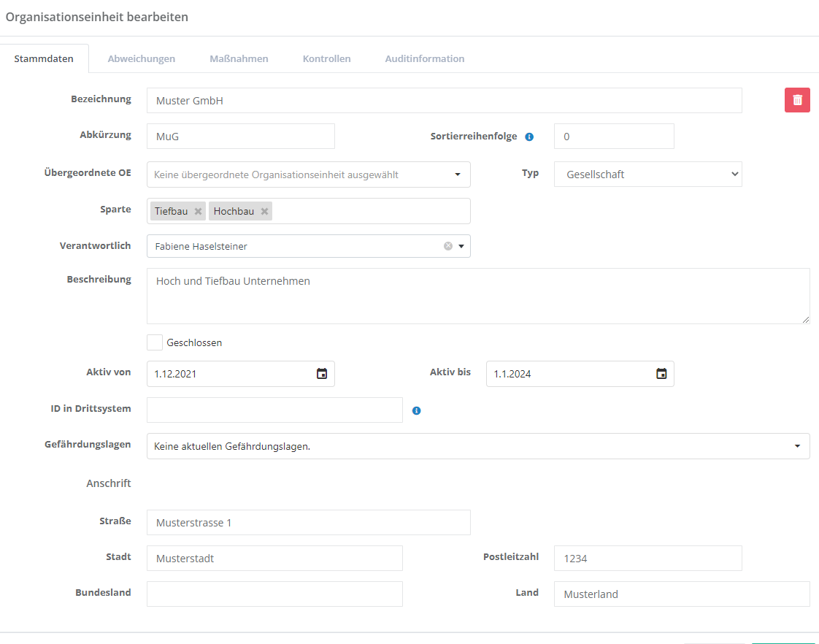Clear the Verantwortlich selection Fabiene Haselsteiner
This screenshot has height=644, width=819.
tap(447, 246)
